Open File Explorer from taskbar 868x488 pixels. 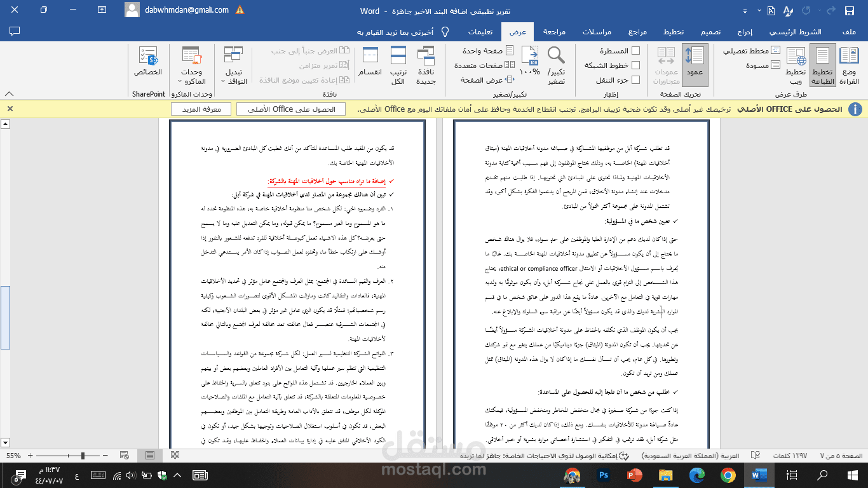pyautogui.click(x=666, y=475)
